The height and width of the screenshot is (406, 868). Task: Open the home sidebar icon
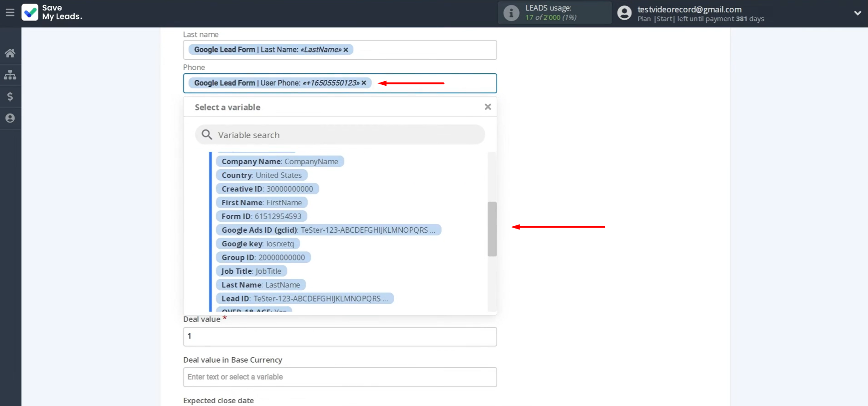click(x=10, y=53)
